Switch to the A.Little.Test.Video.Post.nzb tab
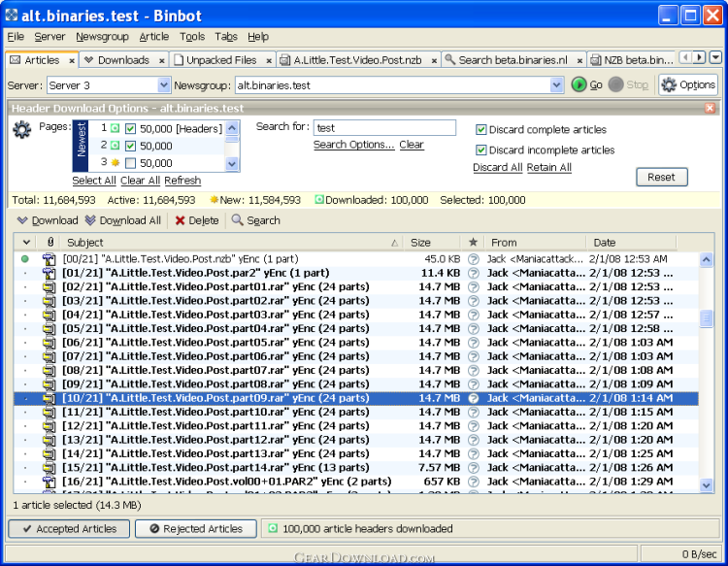This screenshot has width=728, height=566. pyautogui.click(x=357, y=60)
